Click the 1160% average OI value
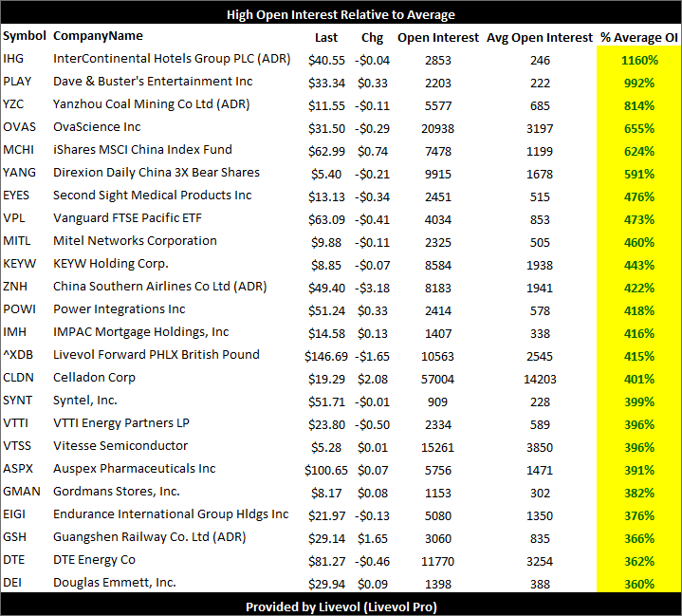Screen dimensions: 682x616 coord(639,60)
